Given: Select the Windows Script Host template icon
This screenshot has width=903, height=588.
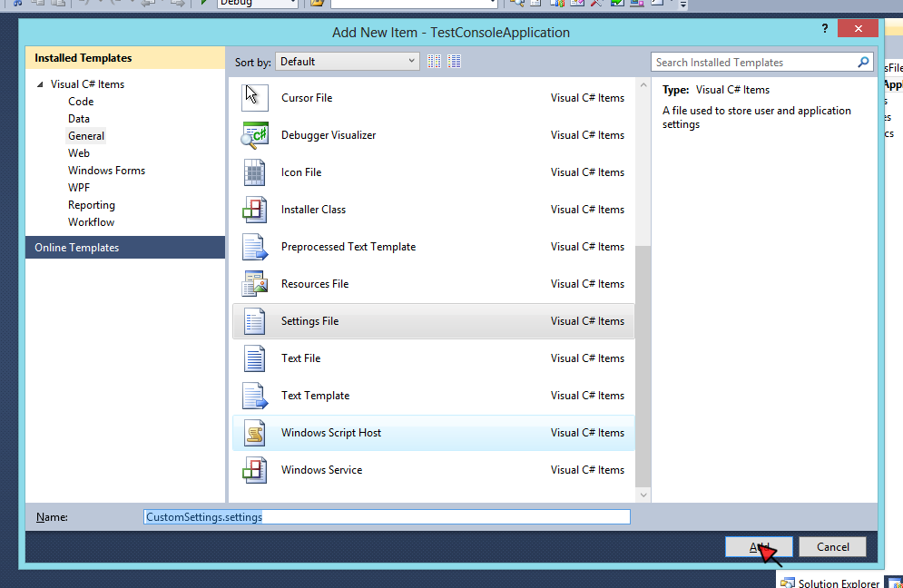Looking at the screenshot, I should pos(254,433).
